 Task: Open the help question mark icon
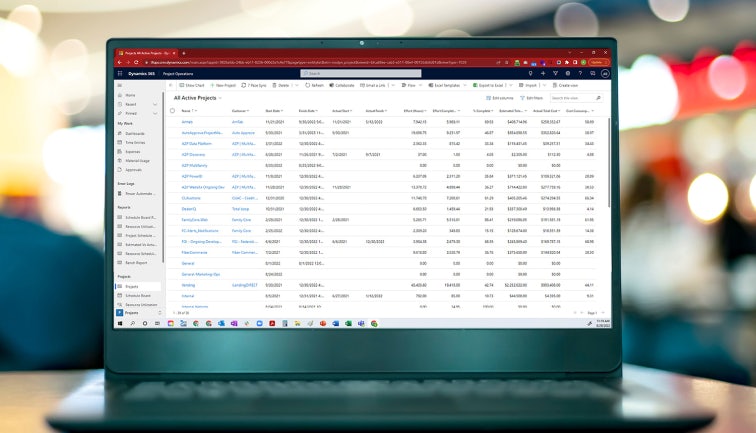pos(580,73)
